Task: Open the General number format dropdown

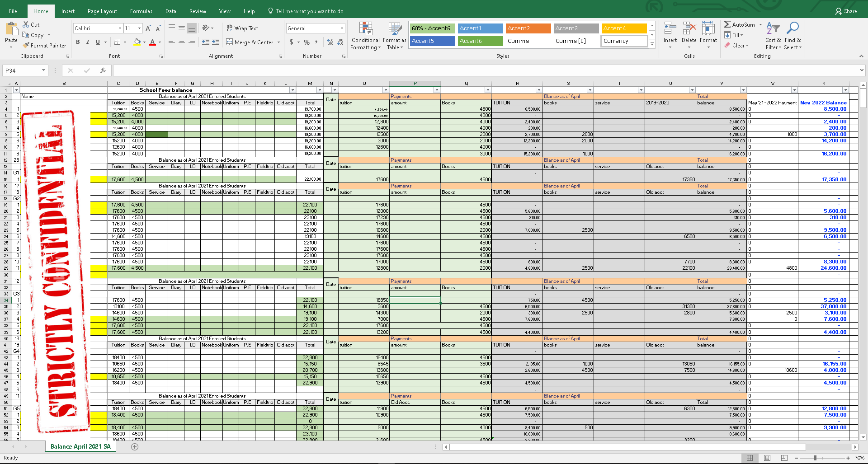Action: (342, 28)
